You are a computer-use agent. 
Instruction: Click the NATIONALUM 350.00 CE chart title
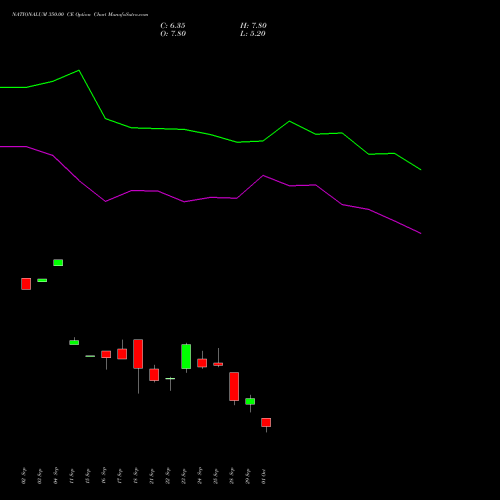(x=80, y=15)
